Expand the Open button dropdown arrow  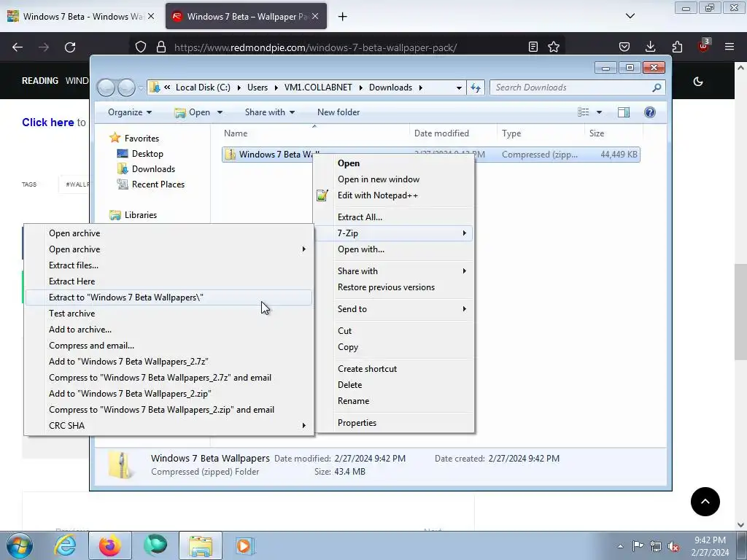[x=220, y=112]
